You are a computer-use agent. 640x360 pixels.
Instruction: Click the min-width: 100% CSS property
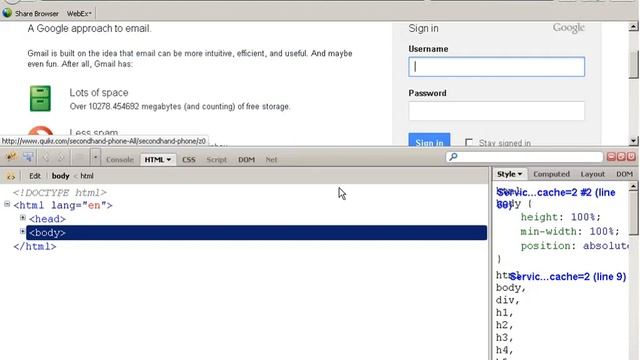(570, 231)
